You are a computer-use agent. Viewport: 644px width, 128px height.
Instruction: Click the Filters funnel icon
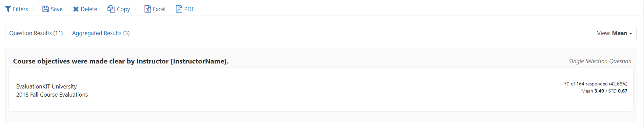[x=8, y=9]
